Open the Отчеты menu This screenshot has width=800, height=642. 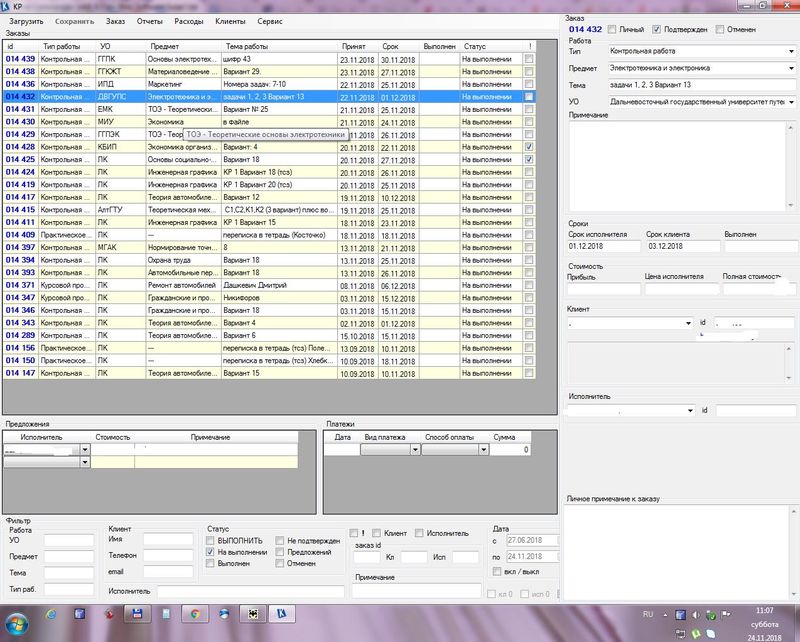149,20
